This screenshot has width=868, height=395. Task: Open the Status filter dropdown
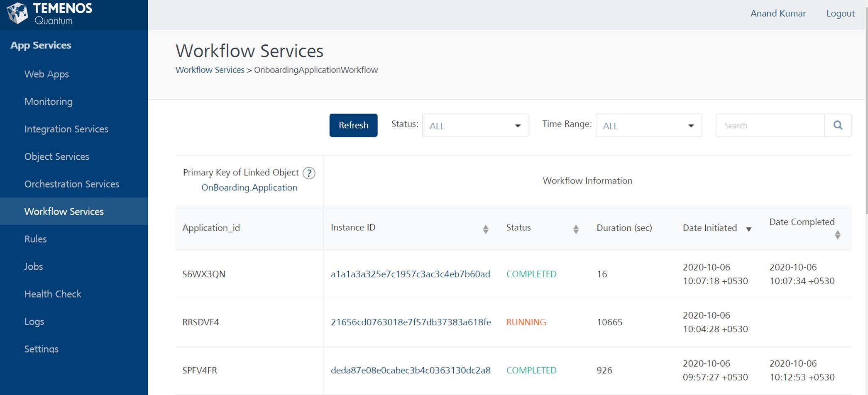click(475, 125)
